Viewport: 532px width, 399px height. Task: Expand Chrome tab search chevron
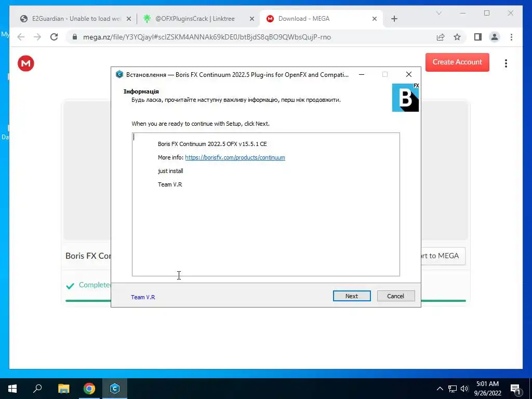point(438,13)
